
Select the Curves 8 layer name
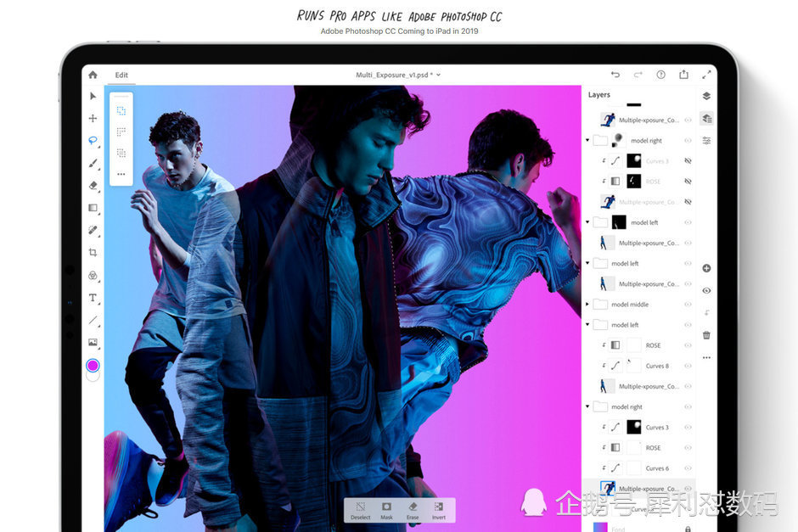(x=657, y=366)
